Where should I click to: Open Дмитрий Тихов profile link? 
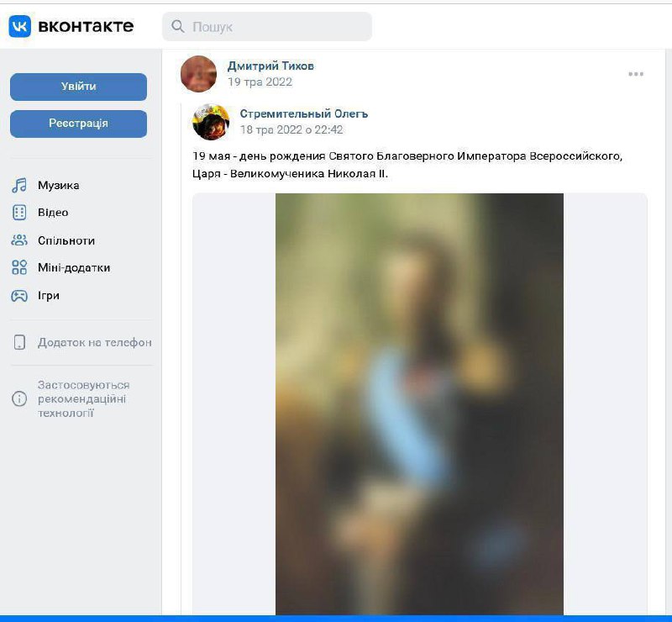[270, 66]
